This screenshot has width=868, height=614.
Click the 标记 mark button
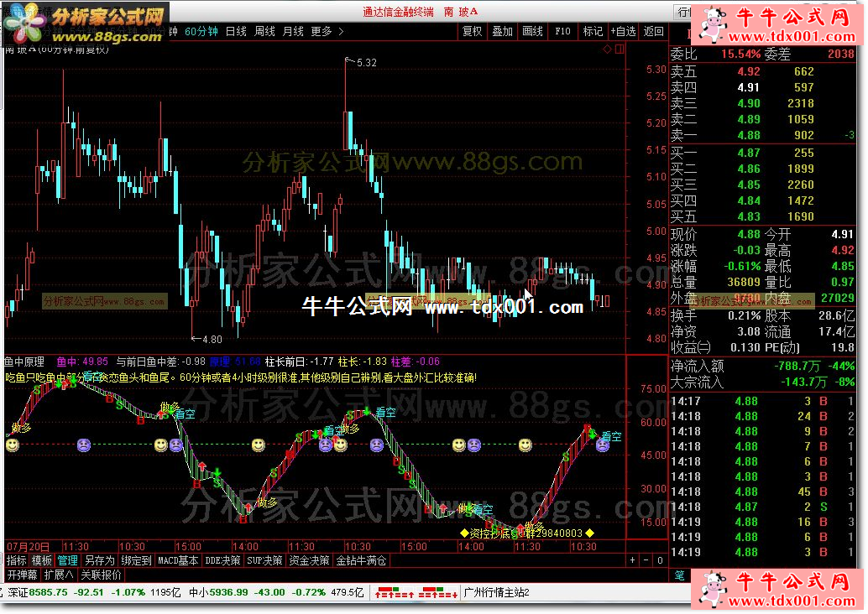pos(593,32)
